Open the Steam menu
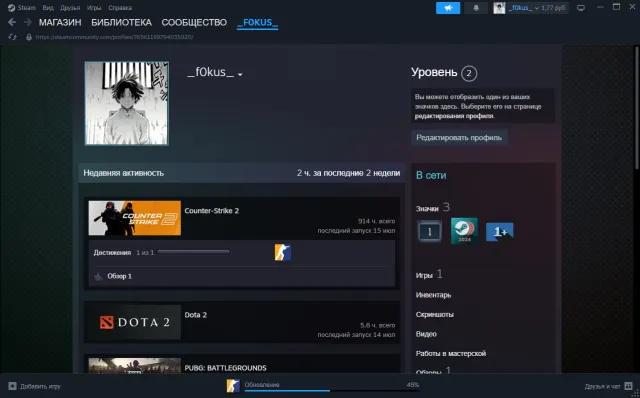This screenshot has width=640, height=398. coord(27,8)
